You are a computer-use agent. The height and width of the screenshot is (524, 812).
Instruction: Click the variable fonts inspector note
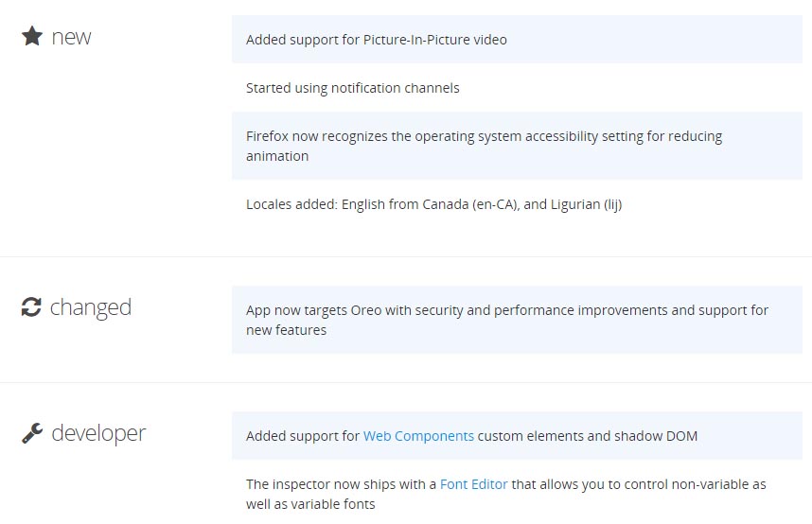click(517, 494)
